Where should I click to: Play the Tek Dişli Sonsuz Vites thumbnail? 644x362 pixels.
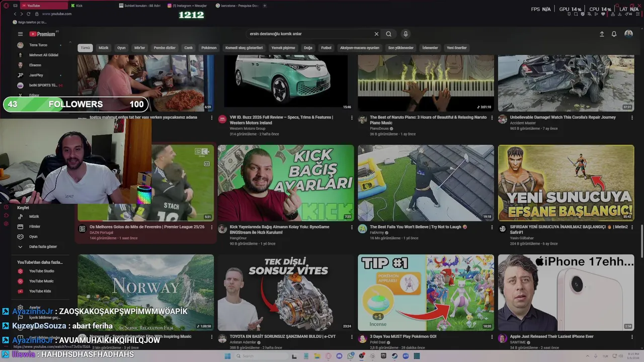tap(286, 293)
